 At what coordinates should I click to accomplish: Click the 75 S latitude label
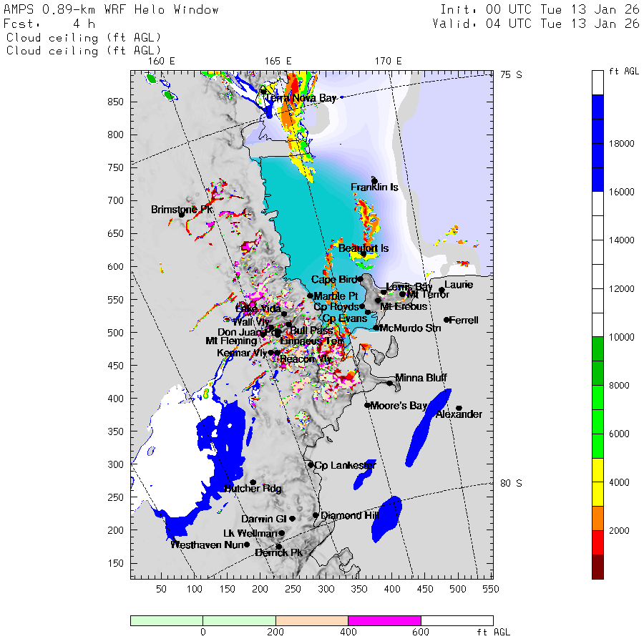[512, 74]
